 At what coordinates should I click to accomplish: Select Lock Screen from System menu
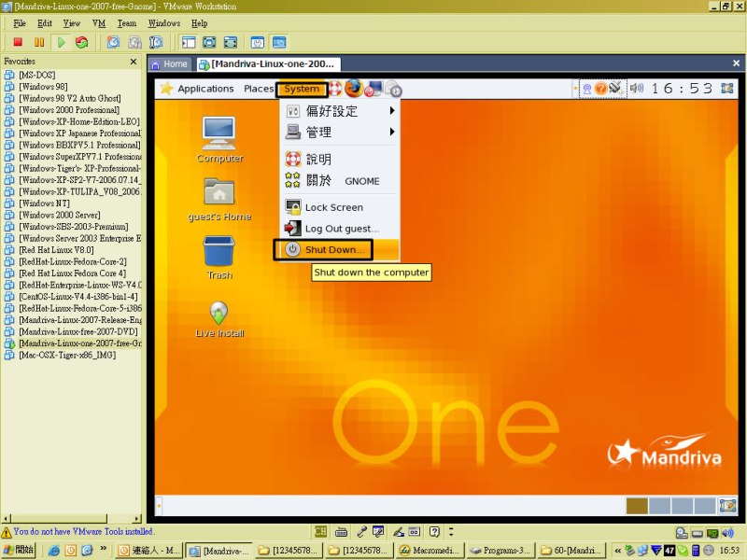(x=340, y=207)
